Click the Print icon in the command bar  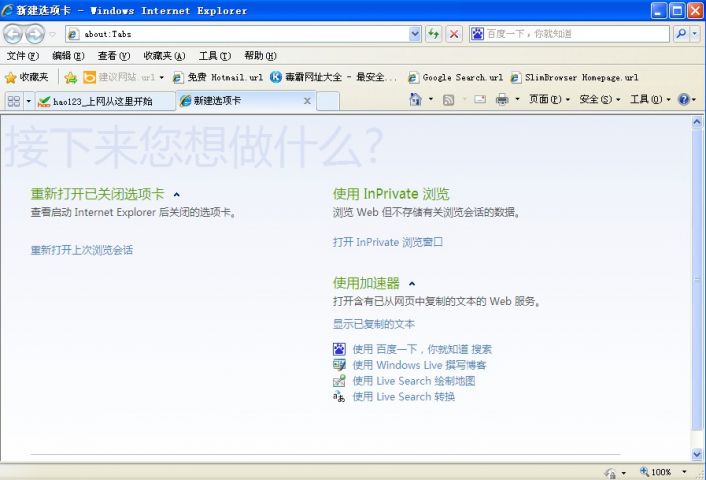(x=502, y=99)
